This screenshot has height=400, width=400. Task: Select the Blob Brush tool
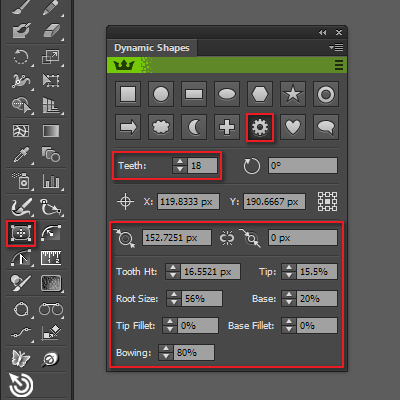21,31
